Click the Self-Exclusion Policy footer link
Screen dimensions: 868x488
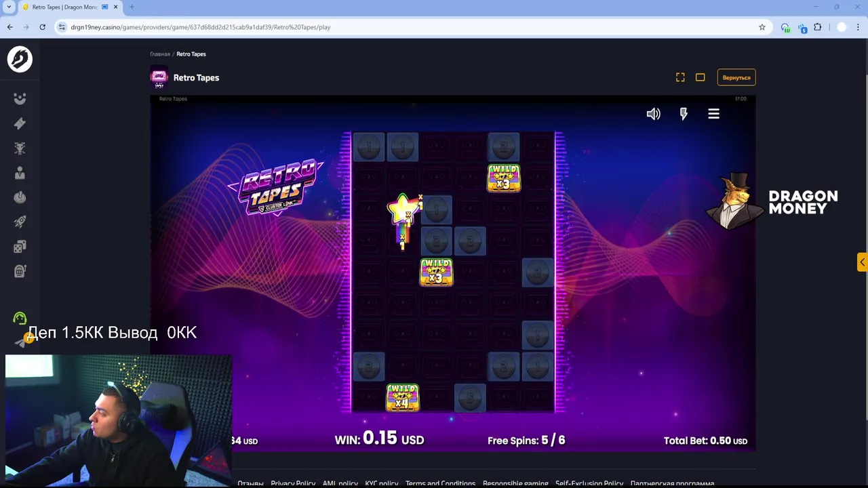coord(589,483)
